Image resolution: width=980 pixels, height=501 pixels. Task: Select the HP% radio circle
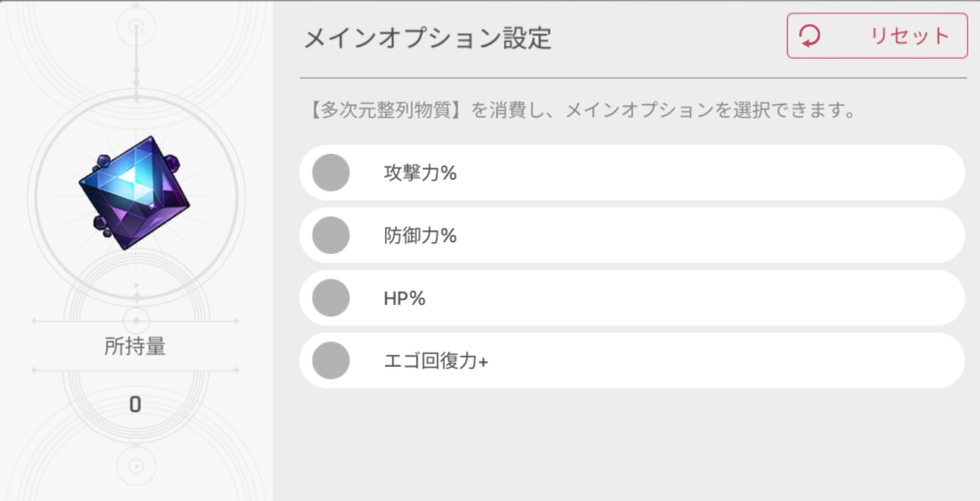pos(331,299)
